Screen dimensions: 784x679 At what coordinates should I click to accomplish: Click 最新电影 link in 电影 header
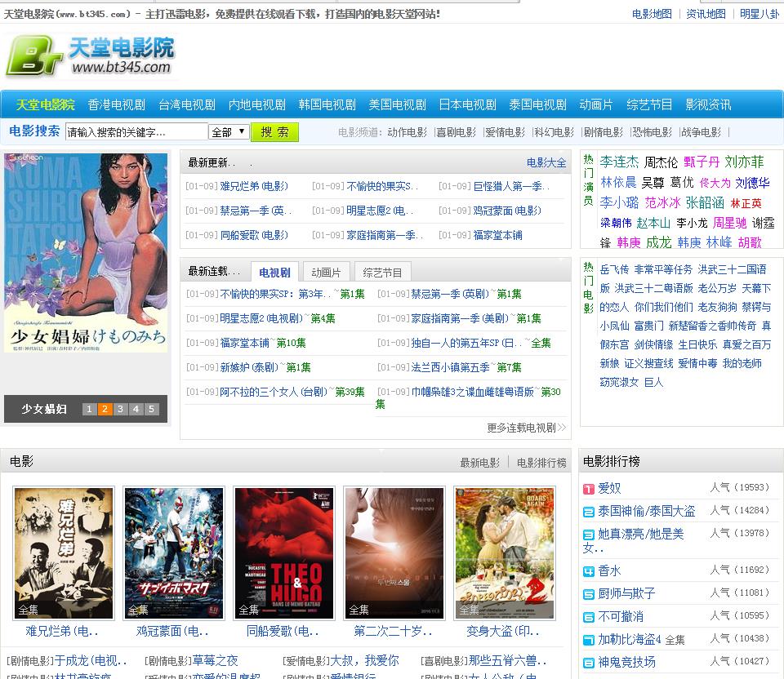pos(479,463)
